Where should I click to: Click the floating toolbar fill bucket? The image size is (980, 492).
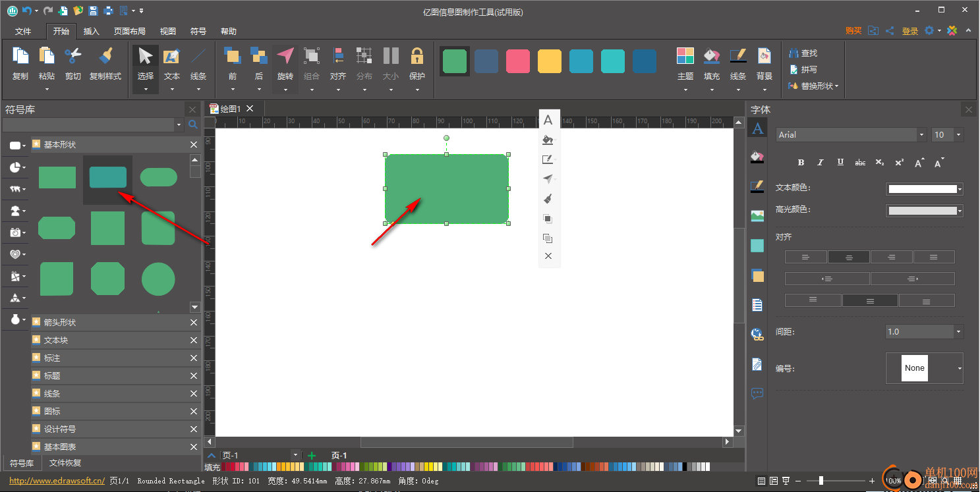[x=547, y=140]
